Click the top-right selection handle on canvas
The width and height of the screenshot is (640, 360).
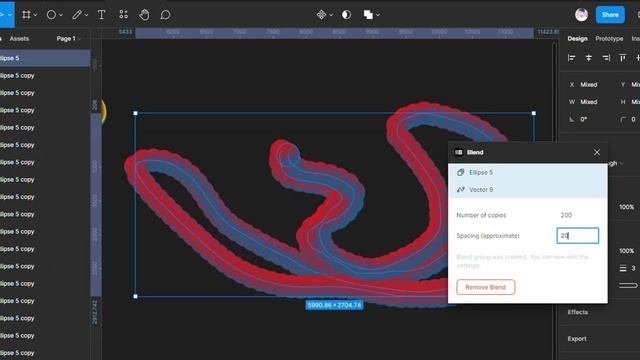pyautogui.click(x=534, y=113)
